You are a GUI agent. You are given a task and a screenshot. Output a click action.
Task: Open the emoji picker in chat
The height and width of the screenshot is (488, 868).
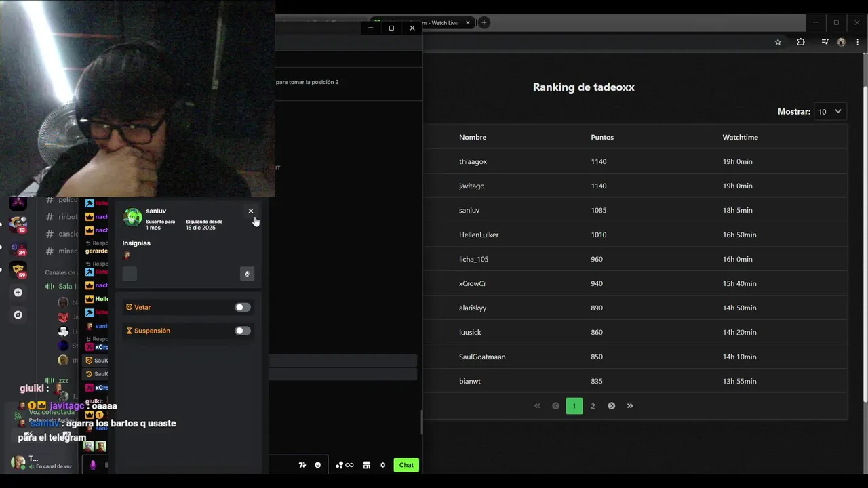[x=318, y=465]
